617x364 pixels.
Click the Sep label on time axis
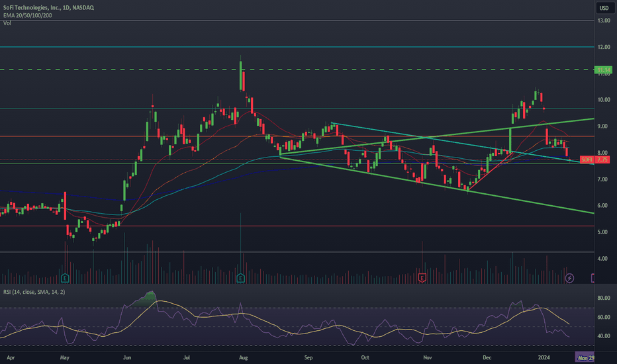(308, 357)
